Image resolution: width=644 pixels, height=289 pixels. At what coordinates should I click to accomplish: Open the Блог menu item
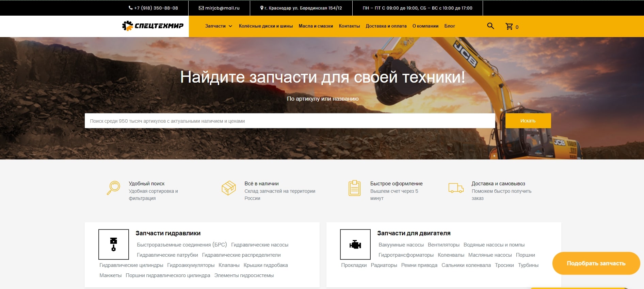click(450, 26)
